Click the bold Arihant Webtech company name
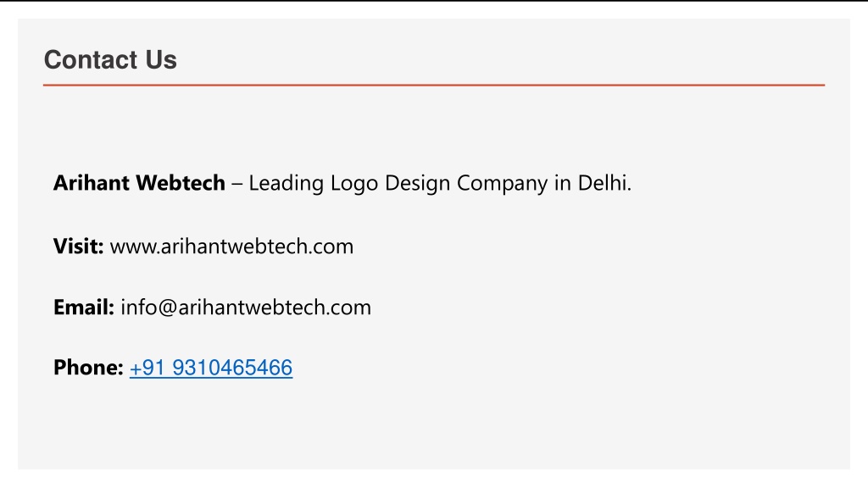This screenshot has height=488, width=868. [139, 183]
